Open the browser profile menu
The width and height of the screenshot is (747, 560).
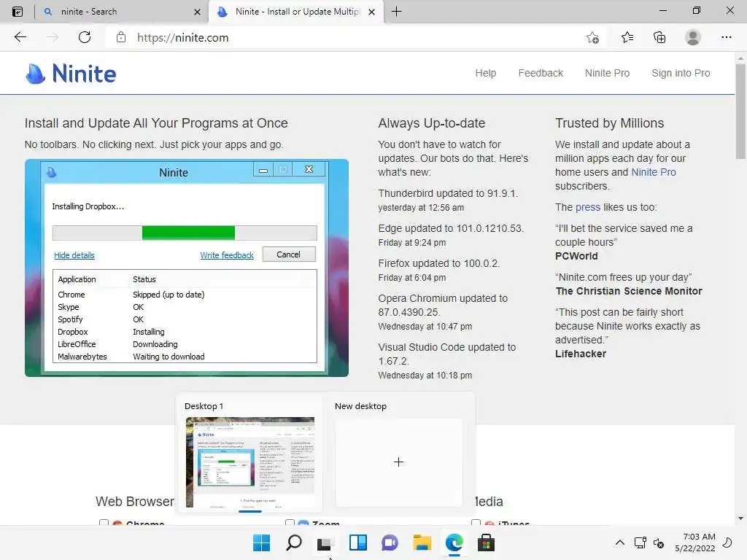[693, 37]
